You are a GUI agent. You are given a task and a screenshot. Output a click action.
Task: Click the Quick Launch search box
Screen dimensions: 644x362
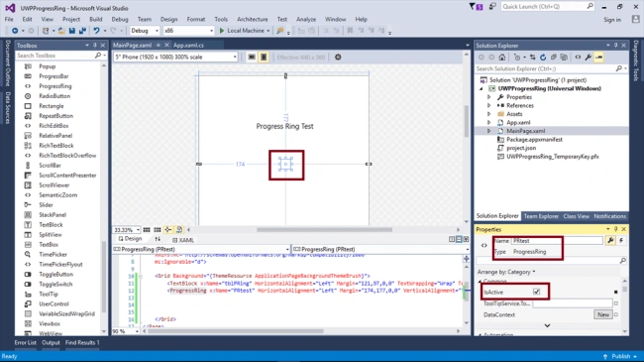coord(548,7)
